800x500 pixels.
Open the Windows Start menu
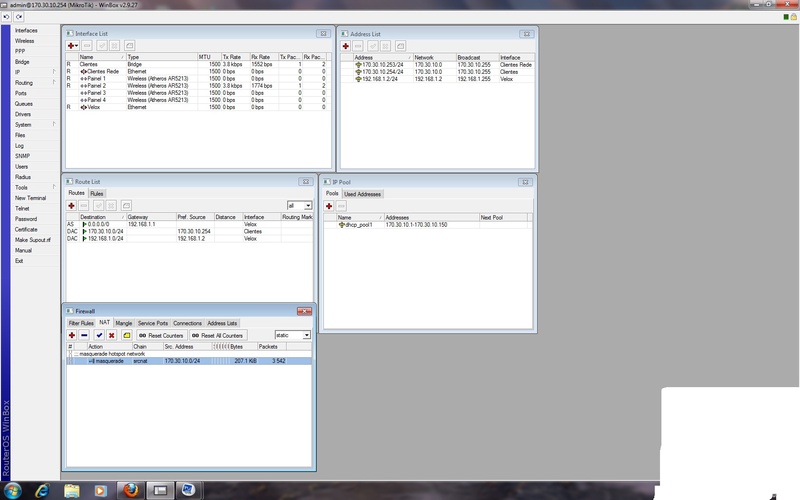click(x=12, y=491)
